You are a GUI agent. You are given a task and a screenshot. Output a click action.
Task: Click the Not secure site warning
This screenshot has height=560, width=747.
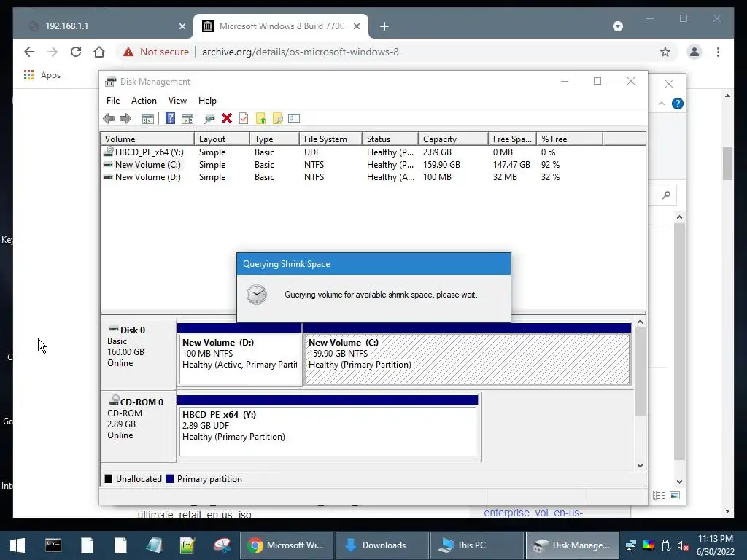[156, 52]
